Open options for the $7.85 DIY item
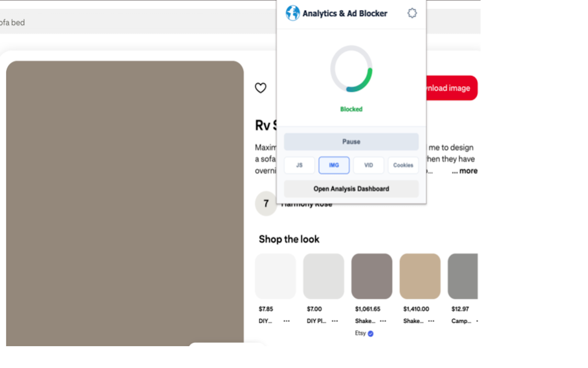 [287, 321]
